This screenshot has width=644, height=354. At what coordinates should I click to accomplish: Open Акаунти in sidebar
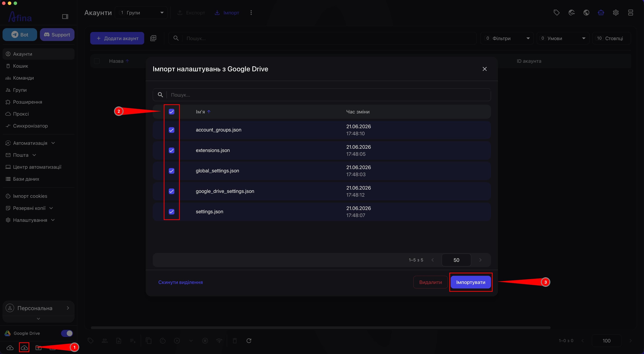(39, 54)
